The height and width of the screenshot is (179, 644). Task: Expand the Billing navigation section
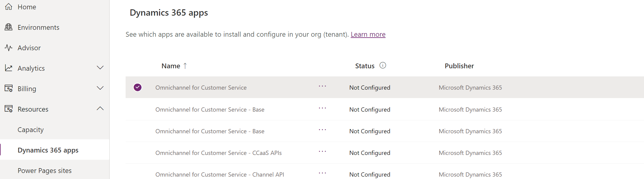tap(100, 88)
